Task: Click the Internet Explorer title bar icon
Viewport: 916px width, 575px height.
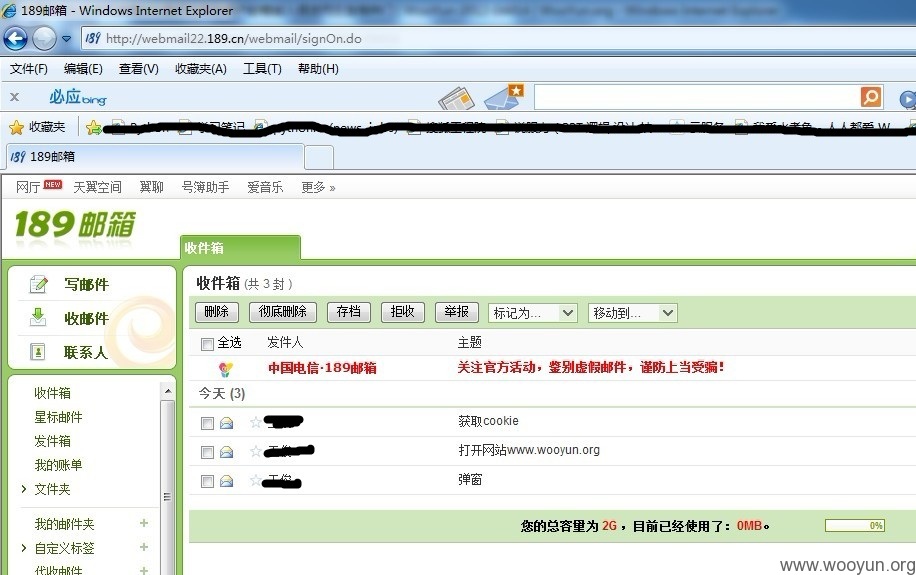Action: pyautogui.click(x=9, y=10)
